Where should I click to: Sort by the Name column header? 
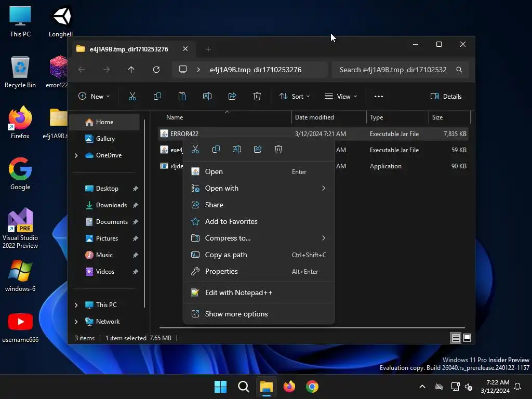224,117
